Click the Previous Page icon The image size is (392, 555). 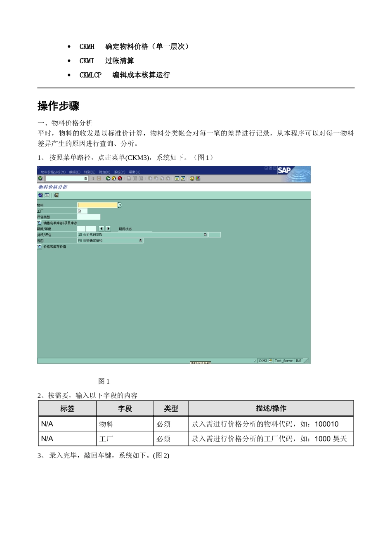pyautogui.click(x=156, y=178)
